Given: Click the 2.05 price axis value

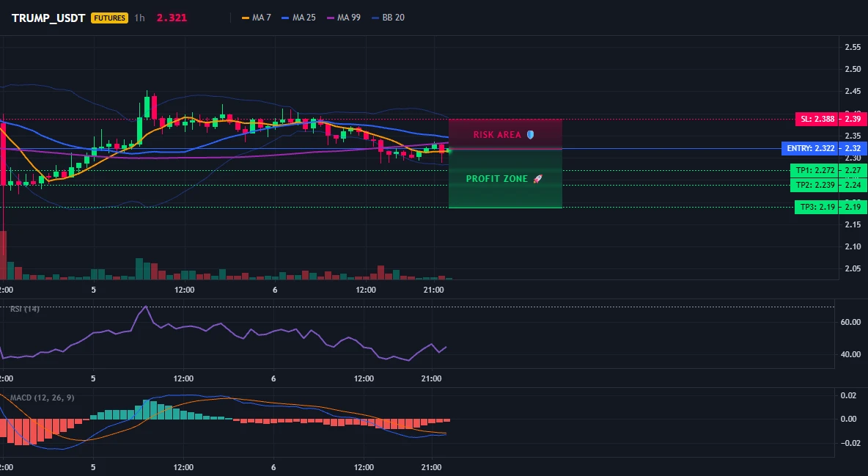Looking at the screenshot, I should tap(853, 268).
